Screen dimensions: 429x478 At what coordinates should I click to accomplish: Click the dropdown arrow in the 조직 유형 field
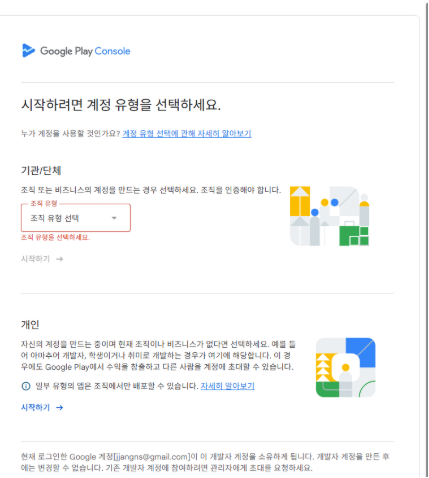114,218
